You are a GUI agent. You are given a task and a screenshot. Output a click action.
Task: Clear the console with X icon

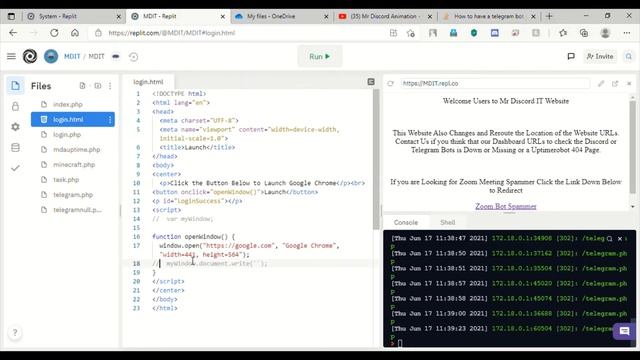click(x=620, y=239)
